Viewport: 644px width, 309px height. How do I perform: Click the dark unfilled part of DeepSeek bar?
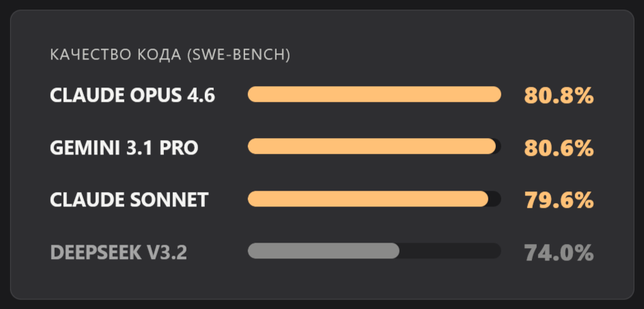tap(450, 251)
